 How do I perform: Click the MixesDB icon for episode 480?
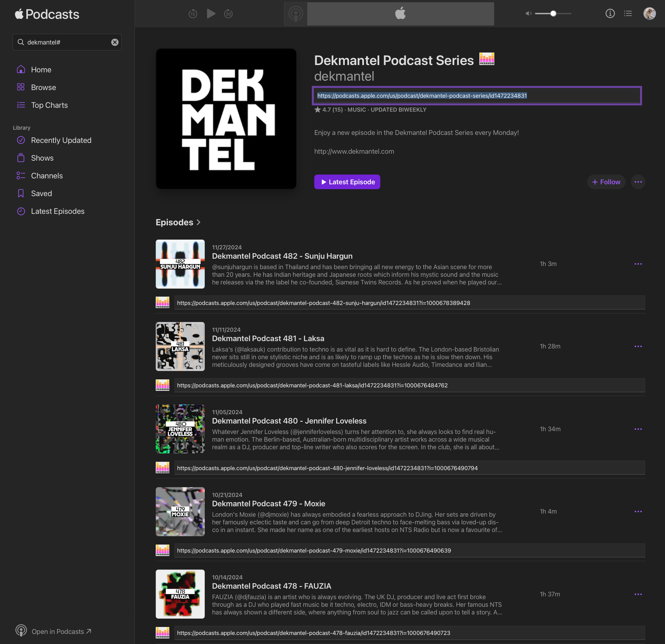(x=162, y=468)
